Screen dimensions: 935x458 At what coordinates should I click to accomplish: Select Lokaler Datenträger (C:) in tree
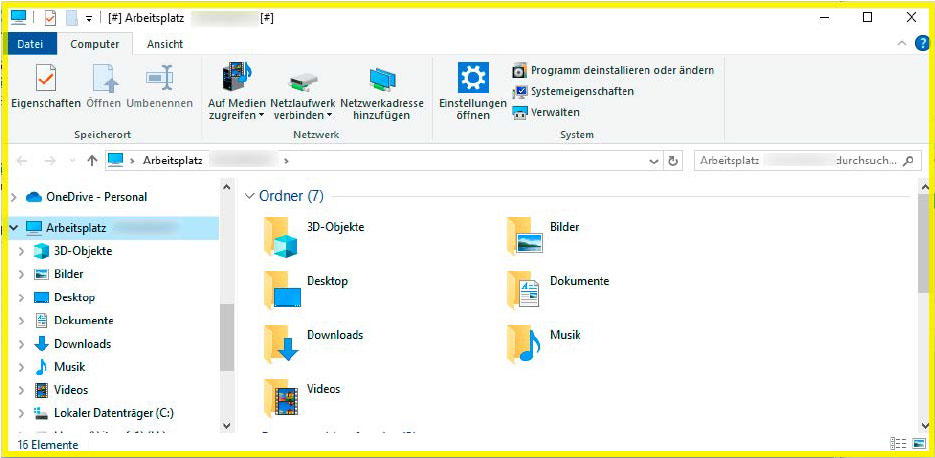point(114,413)
